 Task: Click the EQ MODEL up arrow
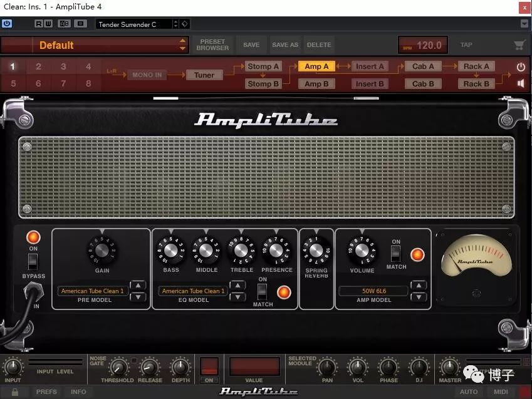click(x=238, y=286)
